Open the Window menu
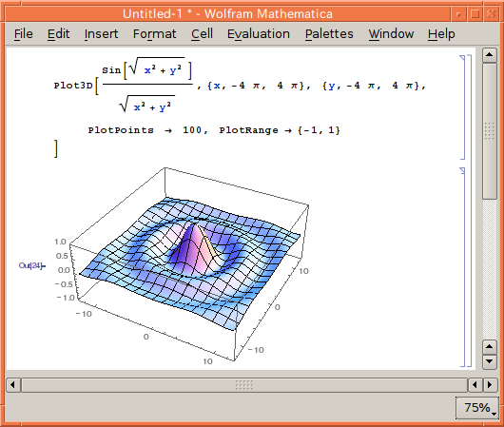 point(391,34)
